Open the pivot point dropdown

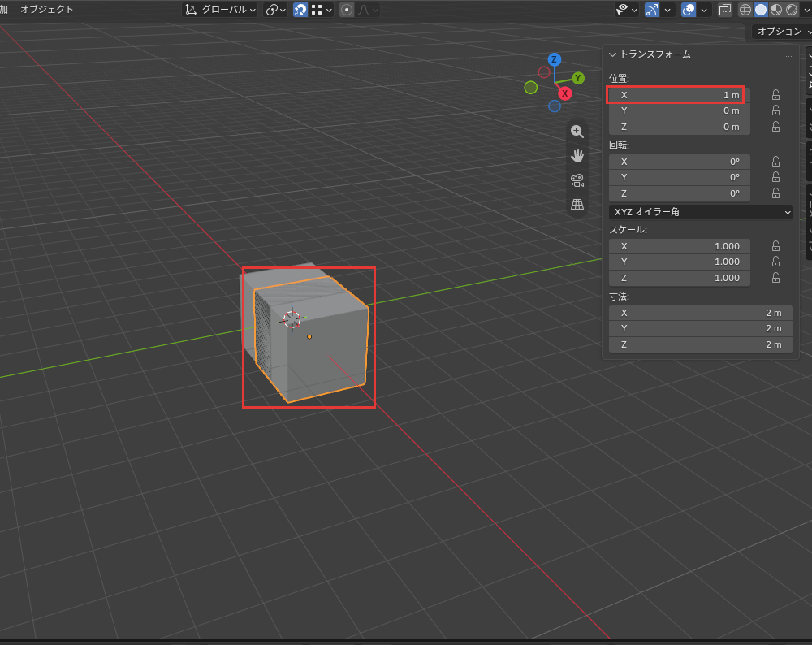(276, 10)
